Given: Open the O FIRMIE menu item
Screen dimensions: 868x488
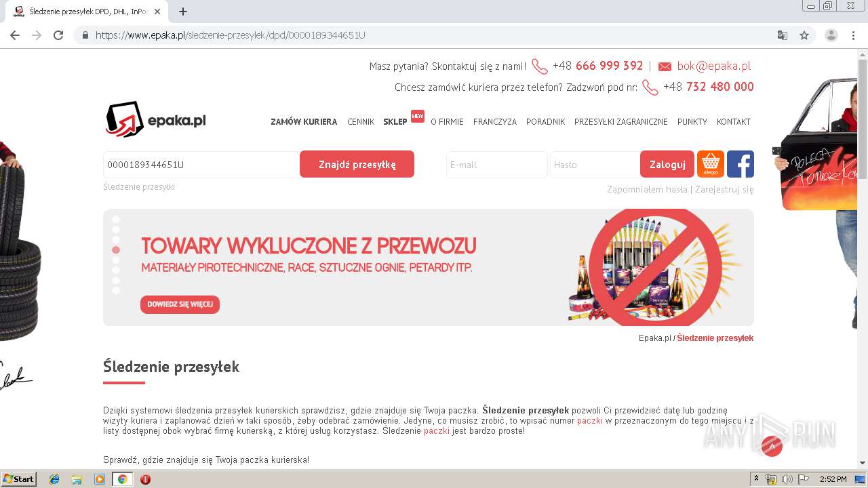Looking at the screenshot, I should [x=447, y=122].
